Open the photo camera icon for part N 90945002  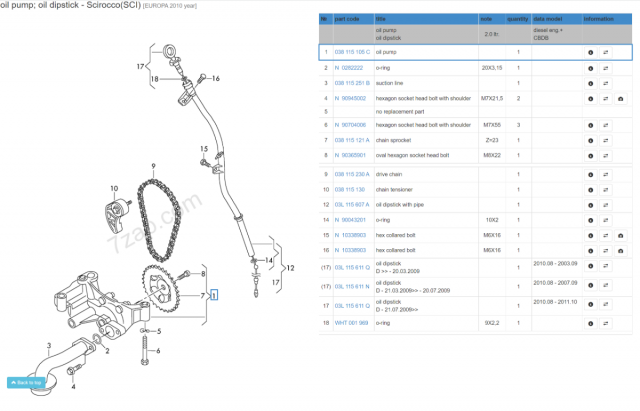point(621,99)
